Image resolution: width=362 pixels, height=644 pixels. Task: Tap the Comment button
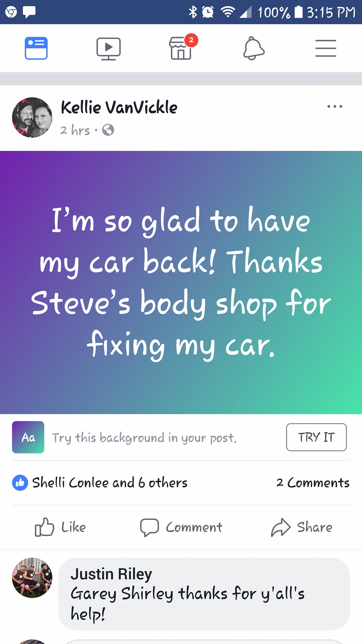pyautogui.click(x=181, y=527)
